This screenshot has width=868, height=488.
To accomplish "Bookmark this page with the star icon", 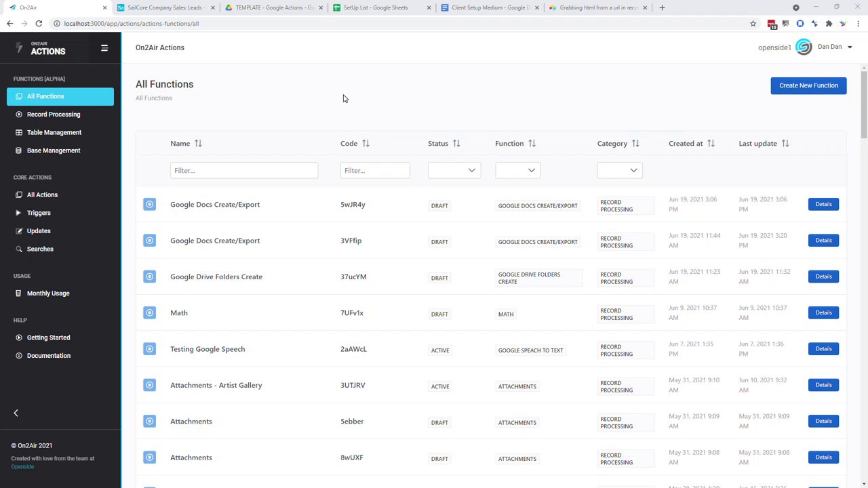I will 753,24.
